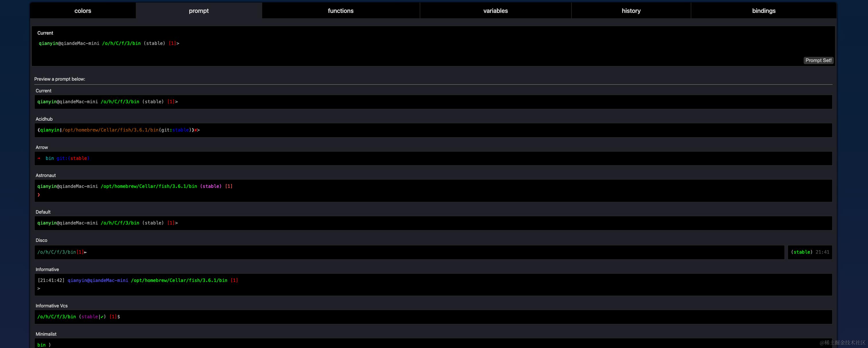Open the functions tab

tap(340, 11)
